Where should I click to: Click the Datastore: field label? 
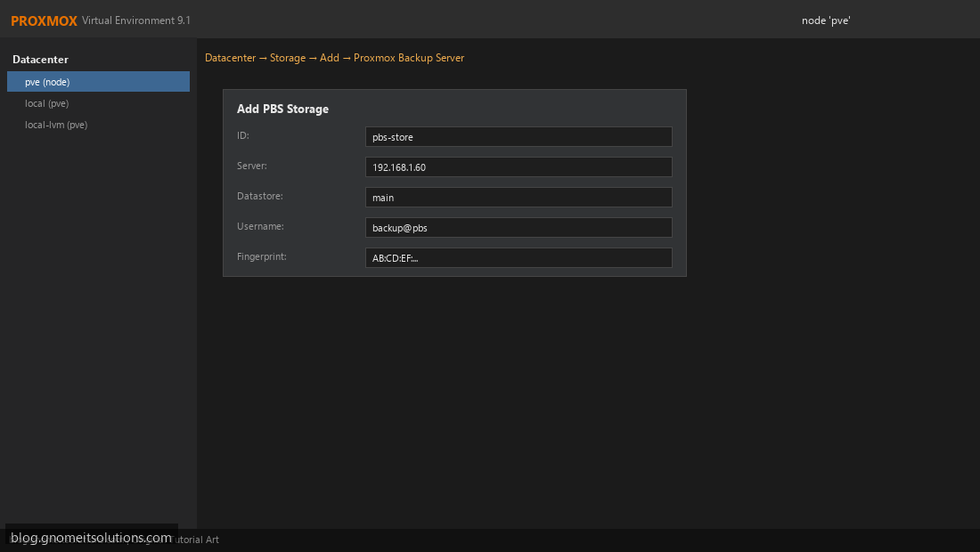260,196
